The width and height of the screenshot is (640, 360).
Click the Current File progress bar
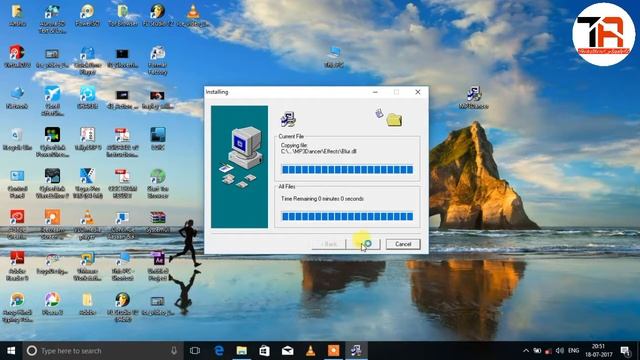click(x=347, y=169)
